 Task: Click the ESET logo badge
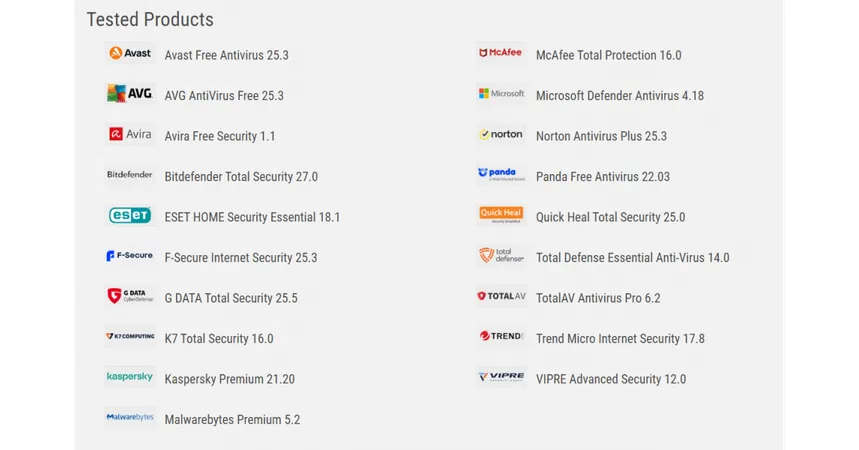point(130,215)
